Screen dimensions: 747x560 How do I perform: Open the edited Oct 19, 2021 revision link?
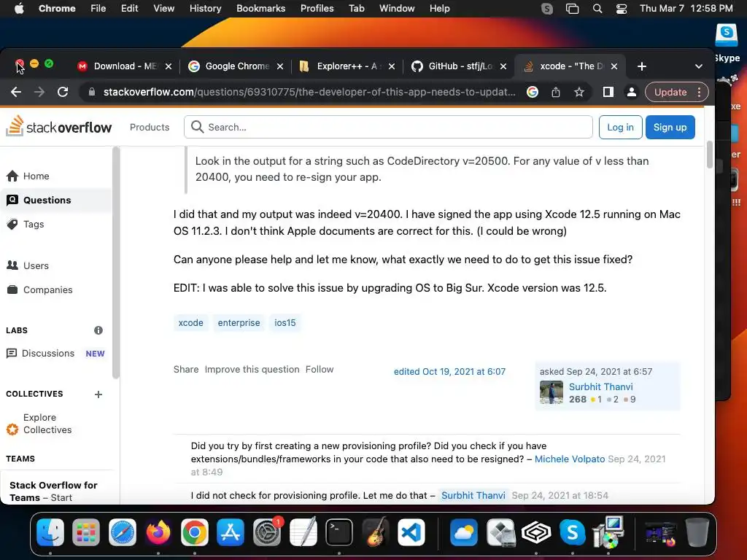[449, 371]
